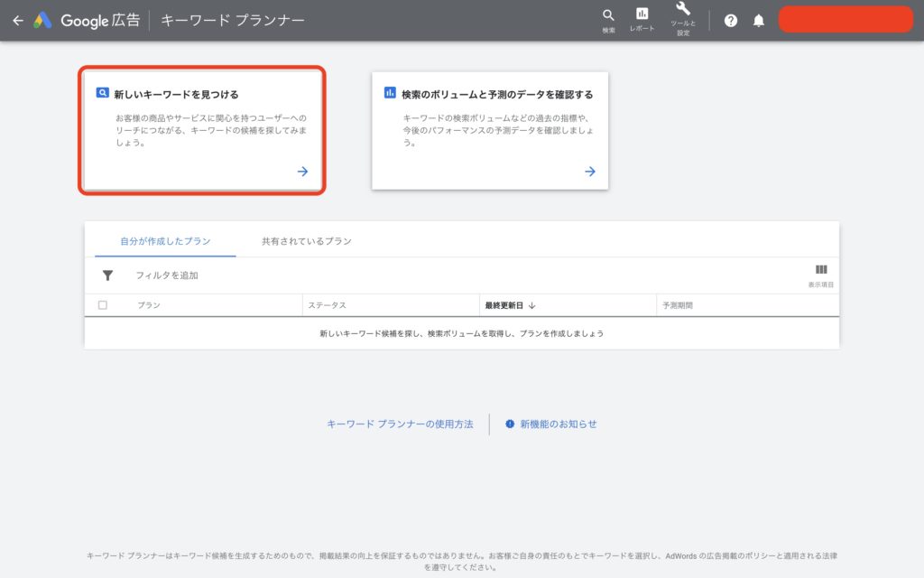Click the info icon beside 新機能のお知らせ
Viewport: 924px width, 578px height.
(x=510, y=424)
